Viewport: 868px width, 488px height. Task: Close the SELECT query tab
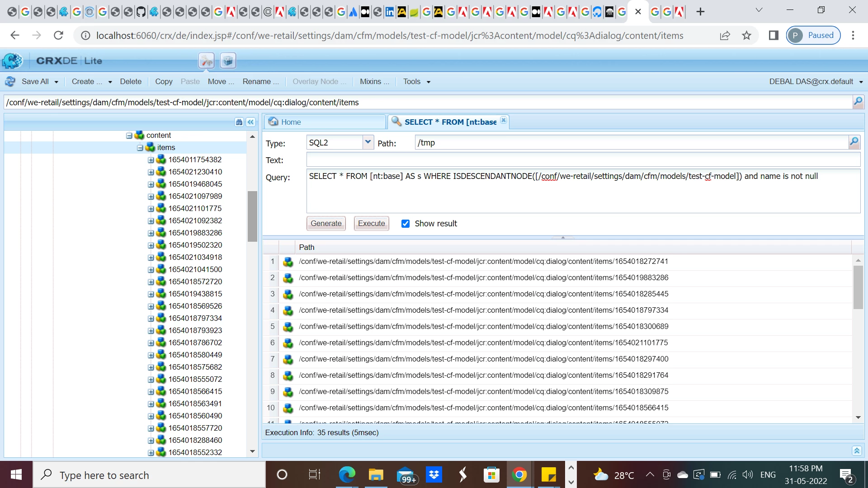pyautogui.click(x=503, y=121)
